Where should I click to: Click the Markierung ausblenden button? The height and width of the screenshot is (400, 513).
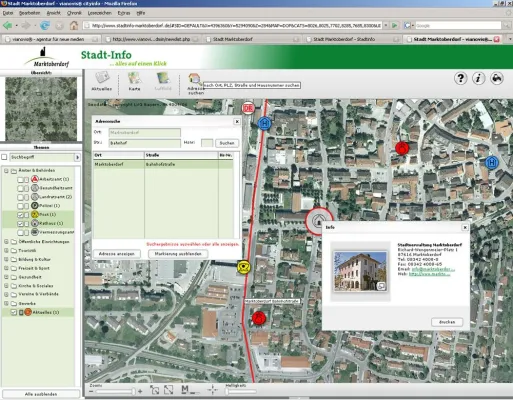point(178,254)
